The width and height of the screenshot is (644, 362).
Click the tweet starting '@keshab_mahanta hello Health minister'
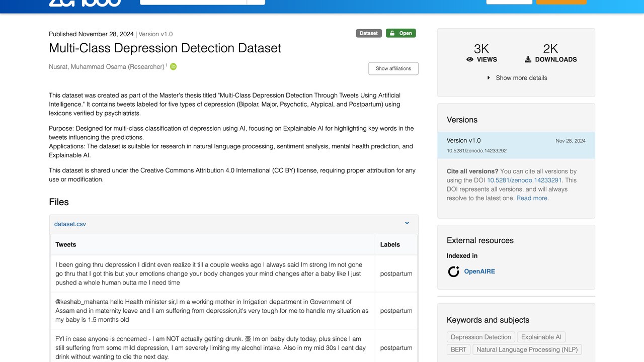coord(212,311)
